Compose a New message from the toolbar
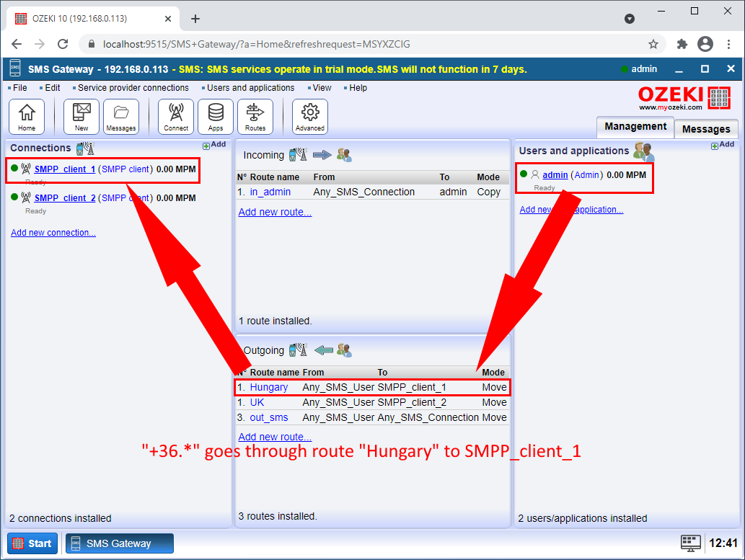This screenshot has width=745, height=560. 81,117
